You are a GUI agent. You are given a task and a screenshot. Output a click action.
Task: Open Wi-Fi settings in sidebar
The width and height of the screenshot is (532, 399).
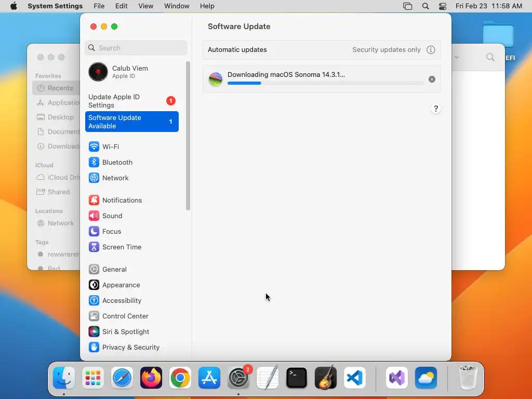131,147
